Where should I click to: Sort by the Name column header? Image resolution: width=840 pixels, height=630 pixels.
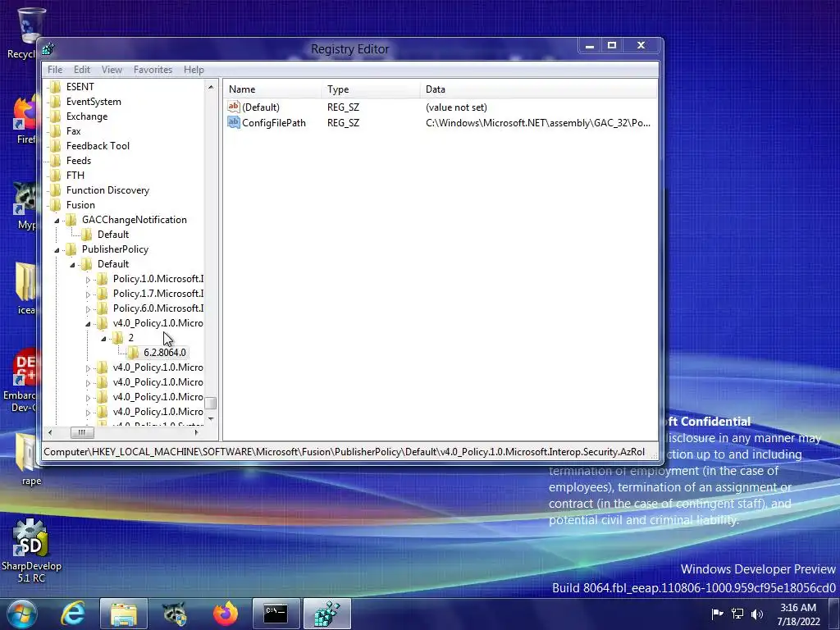(272, 89)
